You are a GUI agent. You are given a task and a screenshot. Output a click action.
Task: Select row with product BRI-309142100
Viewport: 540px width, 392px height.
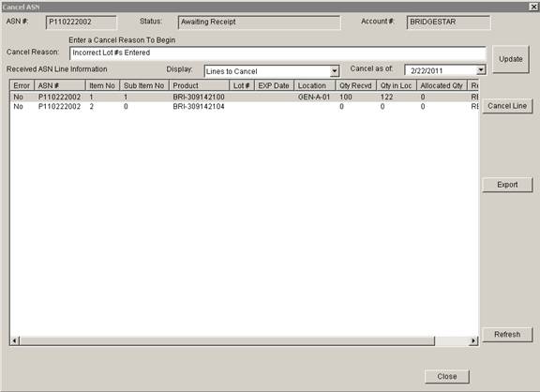[x=244, y=98]
